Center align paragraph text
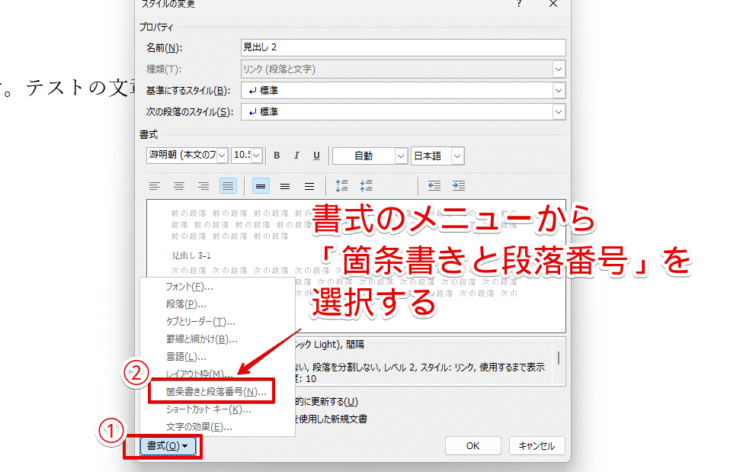The image size is (740, 472). pyautogui.click(x=179, y=186)
